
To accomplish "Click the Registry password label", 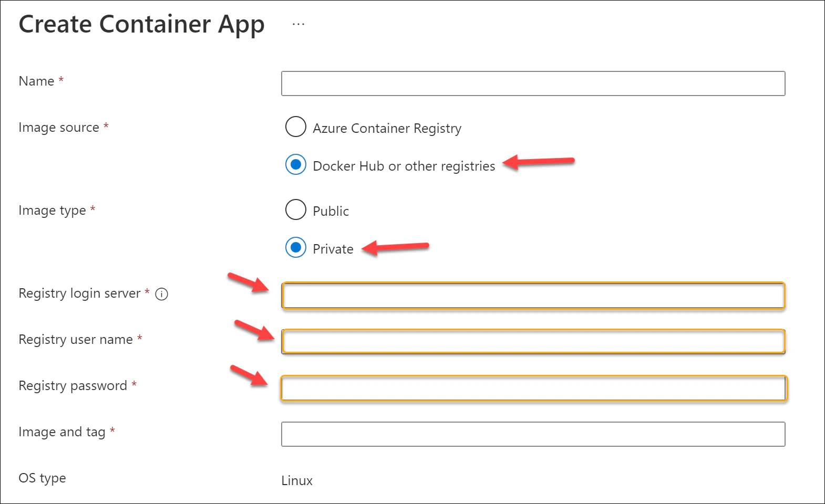I will click(73, 386).
